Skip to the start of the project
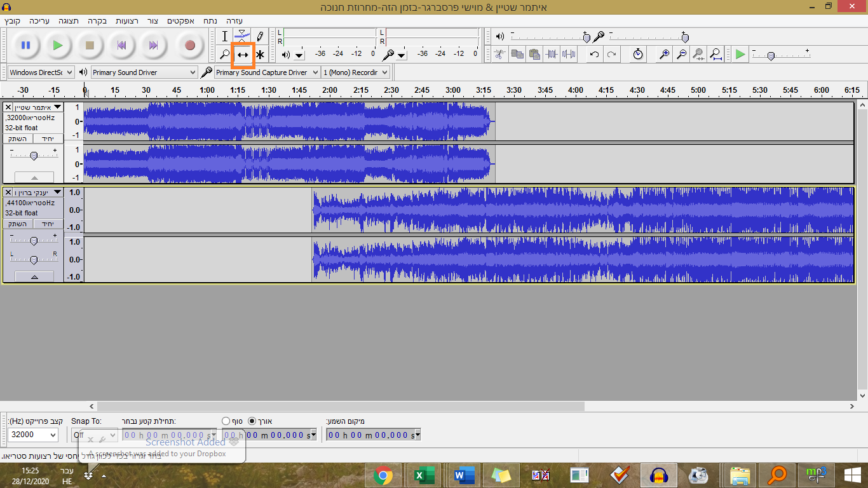The width and height of the screenshot is (868, 488). (121, 45)
